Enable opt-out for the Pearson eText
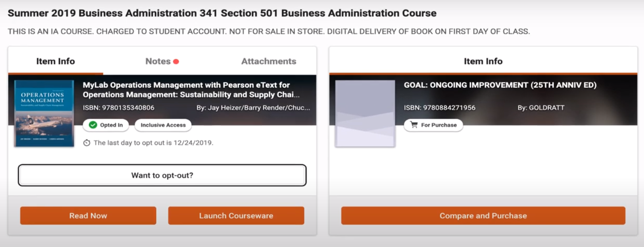 [162, 175]
